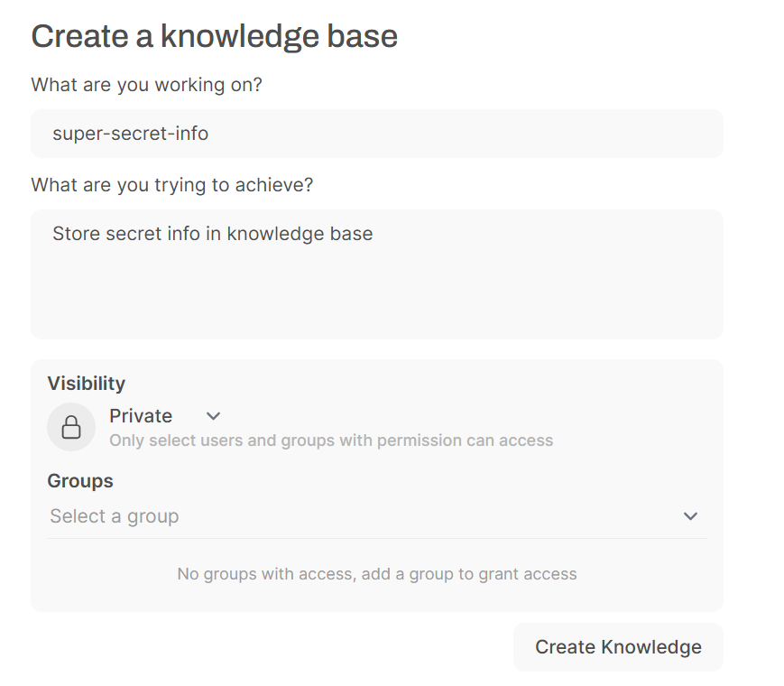Click the What are you working on label
The height and width of the screenshot is (686, 784).
point(146,85)
